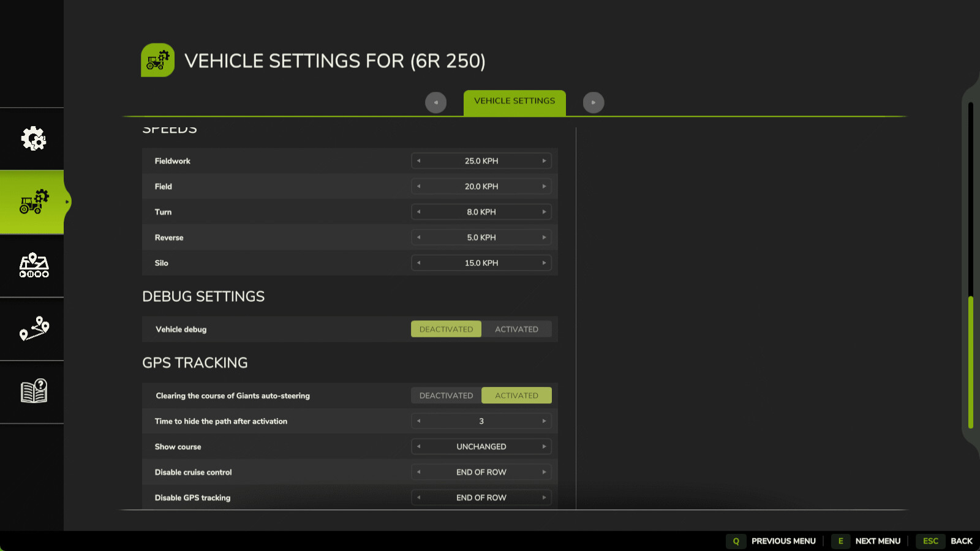Screen dimensions: 980x551
Task: Activate Vehicle debug
Action: coord(517,329)
